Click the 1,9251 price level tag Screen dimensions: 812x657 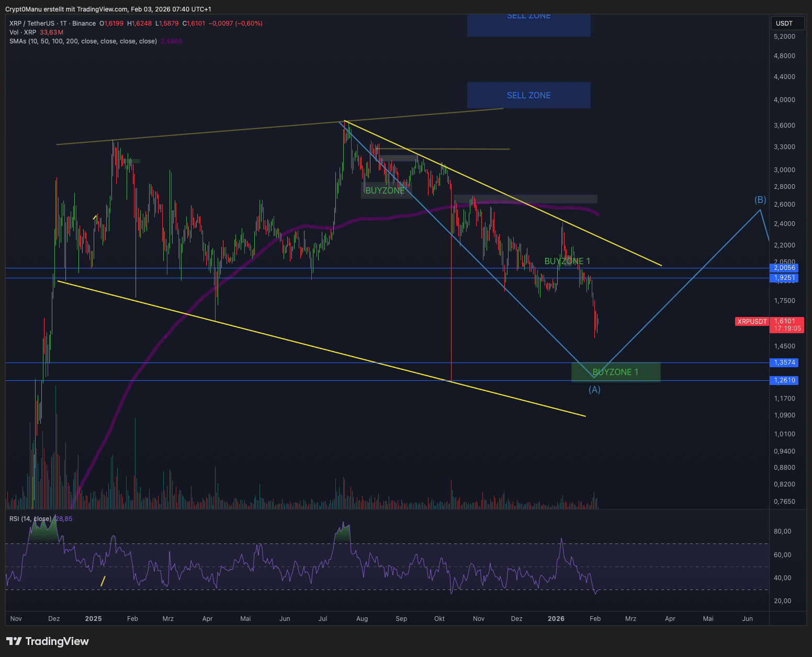click(784, 278)
